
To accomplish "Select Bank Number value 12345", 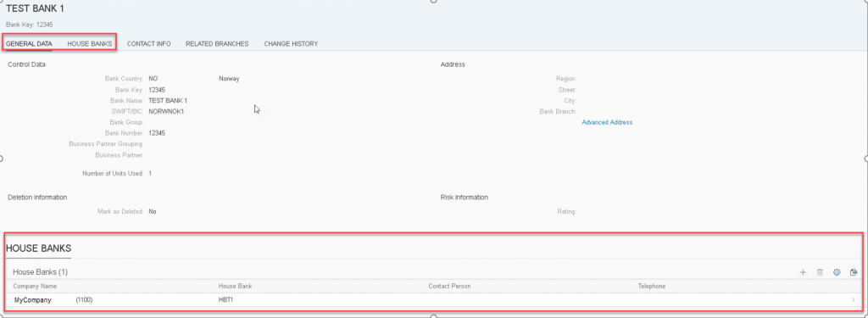I will tap(157, 133).
